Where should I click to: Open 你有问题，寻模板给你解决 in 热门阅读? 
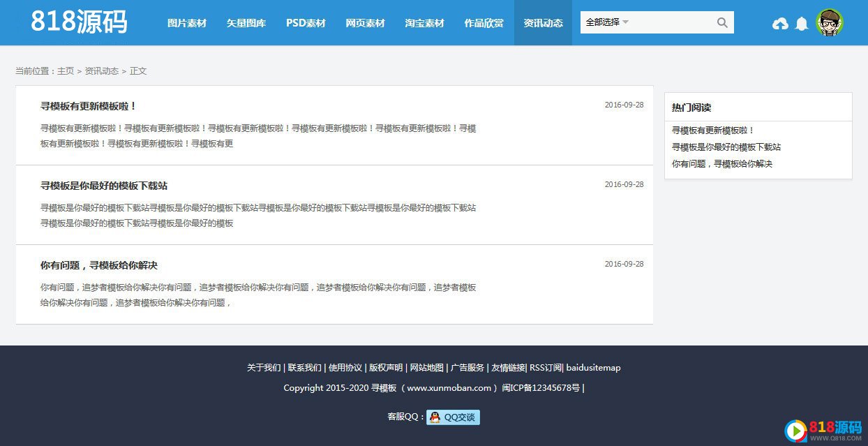[x=721, y=164]
